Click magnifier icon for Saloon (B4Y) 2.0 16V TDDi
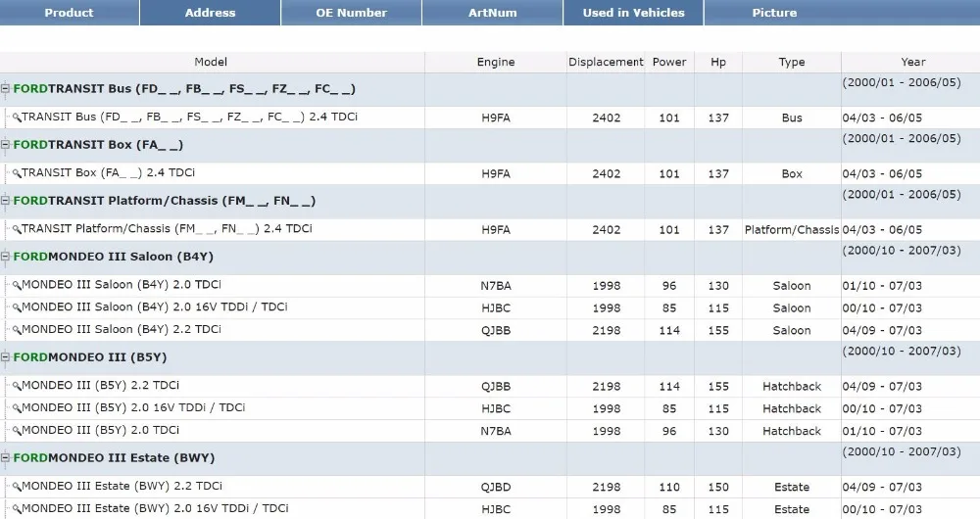The width and height of the screenshot is (980, 519). 17,307
